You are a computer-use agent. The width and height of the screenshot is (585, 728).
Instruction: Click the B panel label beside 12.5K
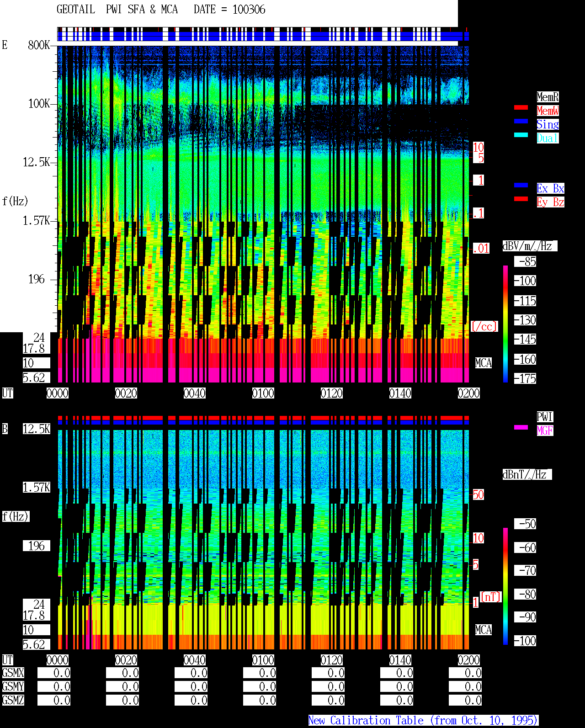5,429
